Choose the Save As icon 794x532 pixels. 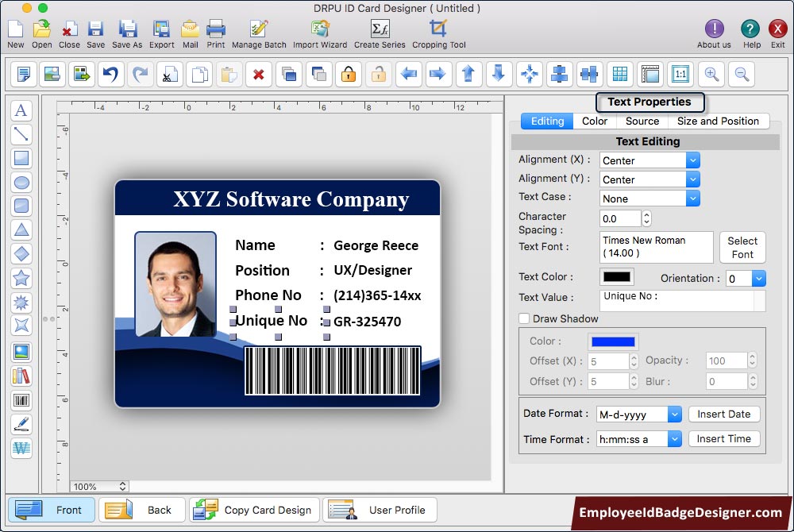click(127, 29)
